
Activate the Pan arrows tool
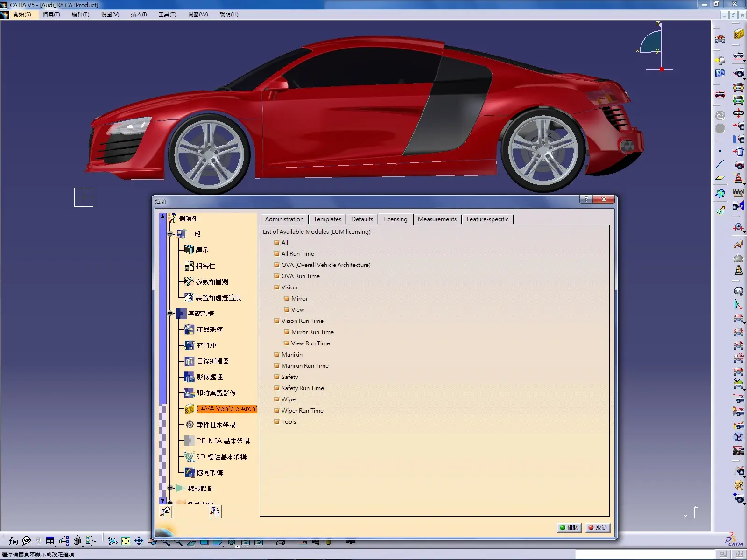coord(139,541)
